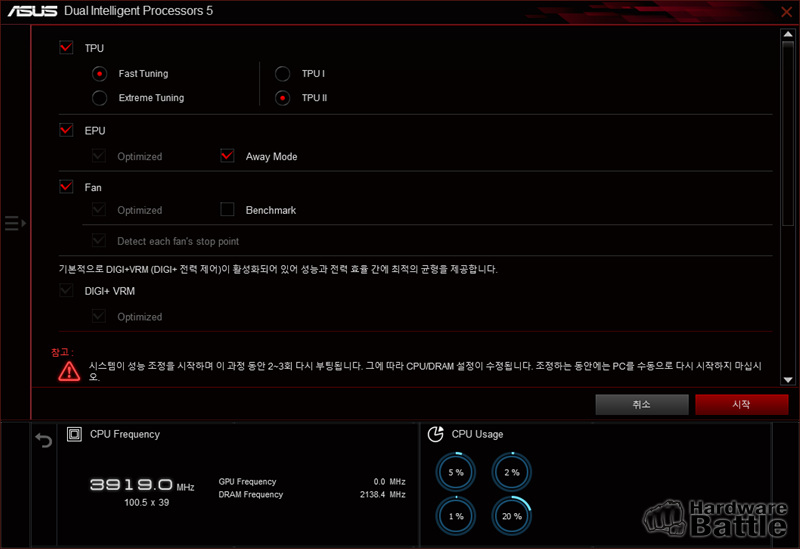The height and width of the screenshot is (549, 800).
Task: Click the CPU Usage pie icon
Action: coord(435,434)
